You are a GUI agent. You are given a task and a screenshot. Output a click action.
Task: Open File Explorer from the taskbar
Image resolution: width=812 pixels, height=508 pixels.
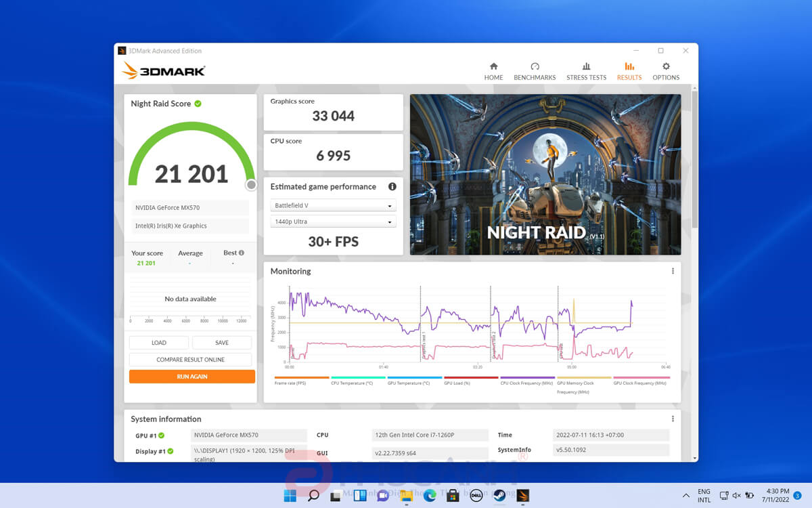(x=406, y=496)
